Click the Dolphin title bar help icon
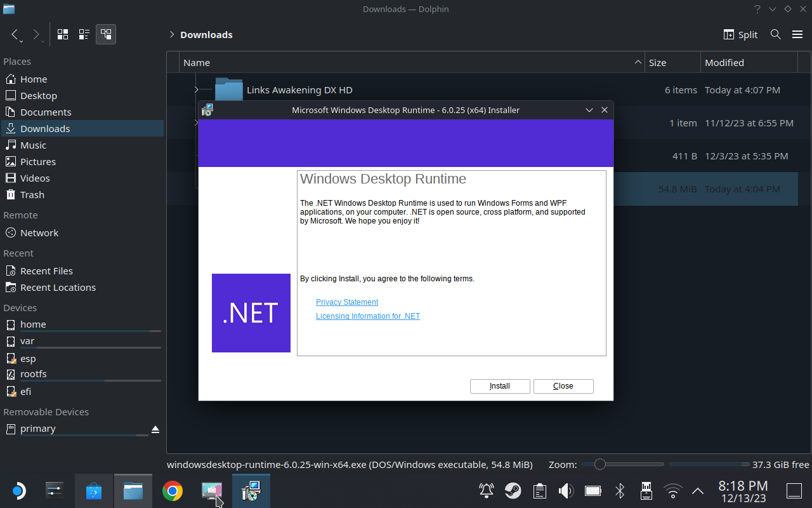Viewport: 812px width, 508px height. click(x=757, y=9)
